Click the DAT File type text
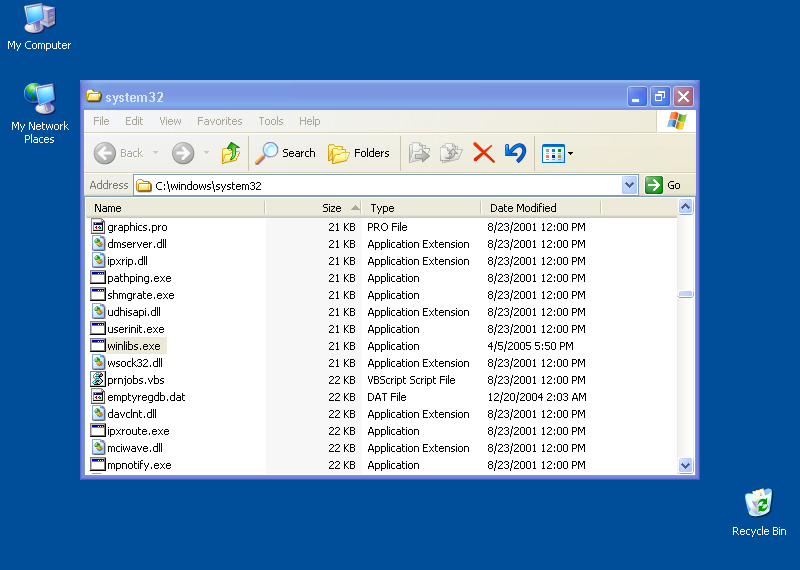Viewport: 800px width, 570px height. point(387,397)
